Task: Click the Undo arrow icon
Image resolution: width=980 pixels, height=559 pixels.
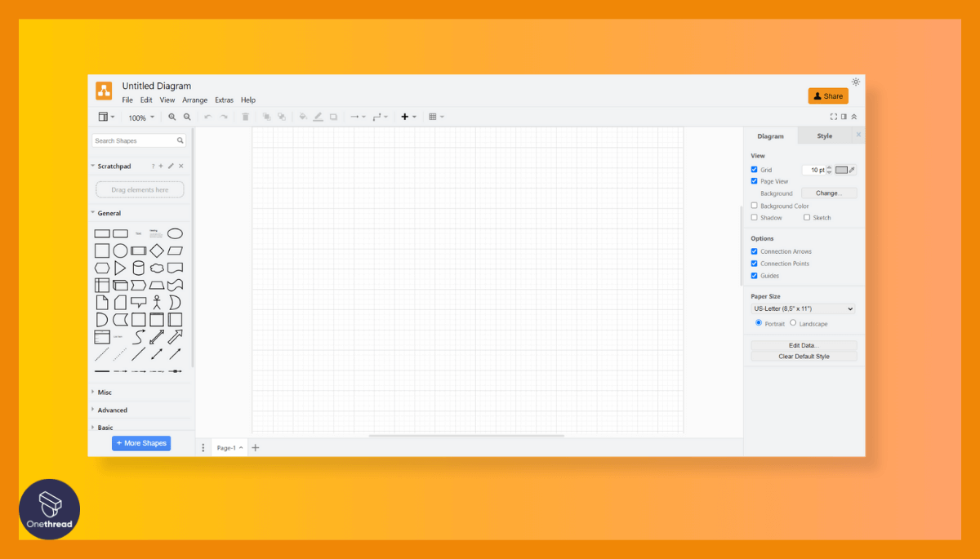Action: coord(207,117)
